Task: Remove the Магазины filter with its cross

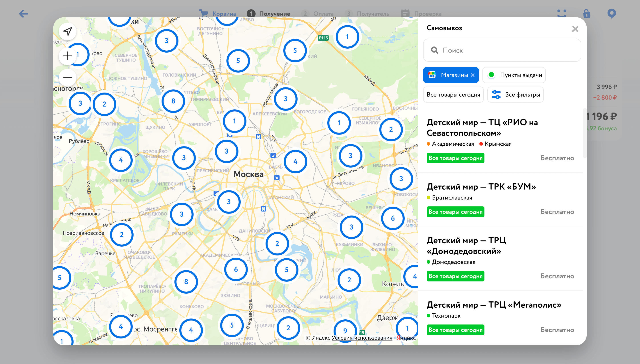Action: pos(472,75)
